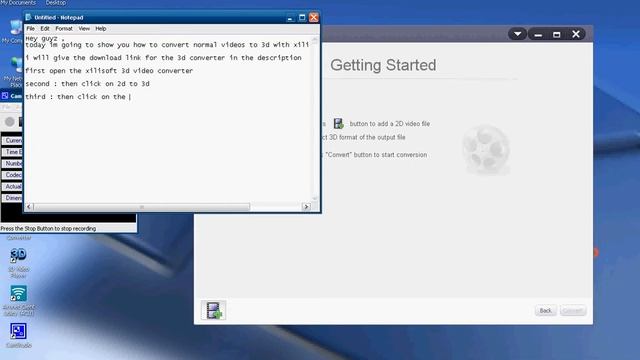Open the Help menu in Notepad
This screenshot has width=640, height=360.
click(101, 29)
